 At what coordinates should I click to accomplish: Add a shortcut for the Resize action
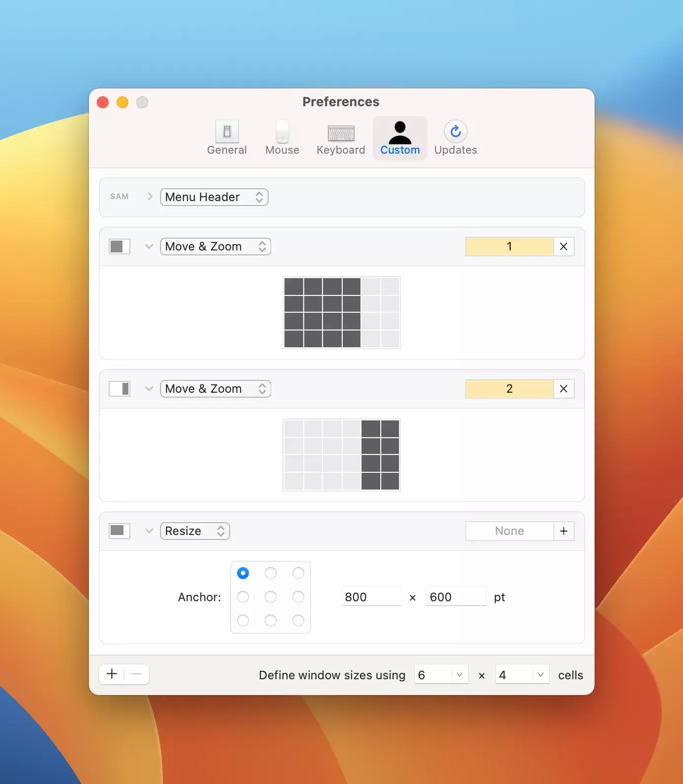click(563, 531)
